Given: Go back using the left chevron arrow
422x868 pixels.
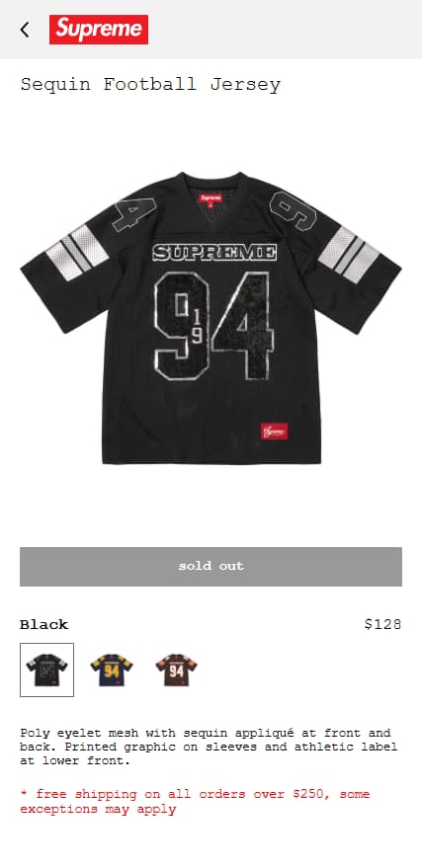Looking at the screenshot, I should tap(25, 30).
